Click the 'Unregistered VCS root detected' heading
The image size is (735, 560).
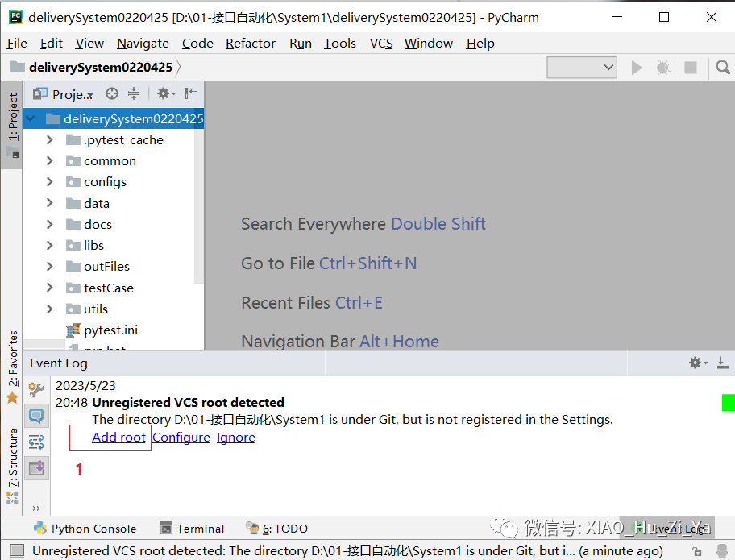pos(188,403)
